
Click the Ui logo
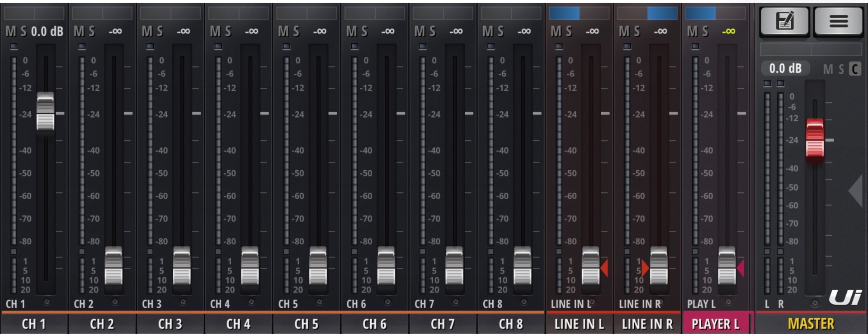(845, 297)
